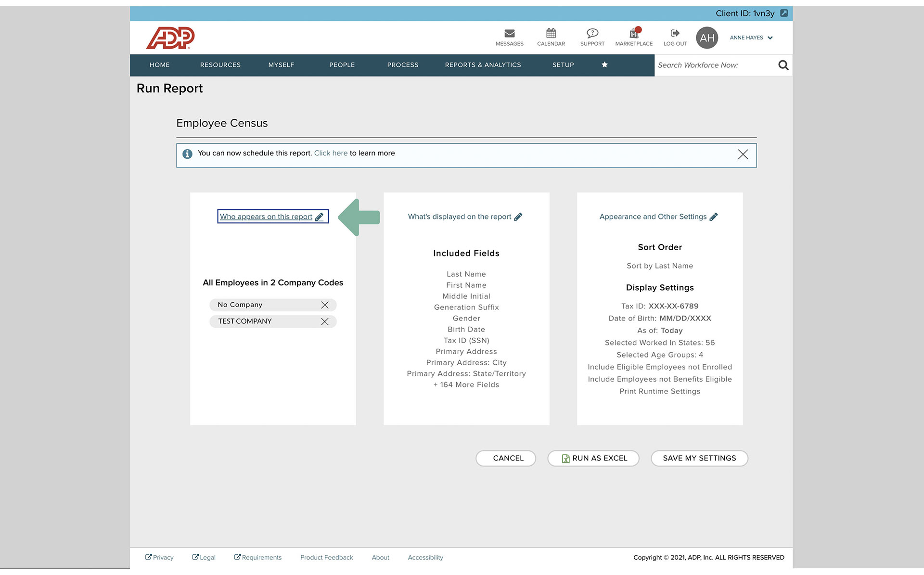Open the About footer link
The width and height of the screenshot is (924, 575).
[380, 557]
